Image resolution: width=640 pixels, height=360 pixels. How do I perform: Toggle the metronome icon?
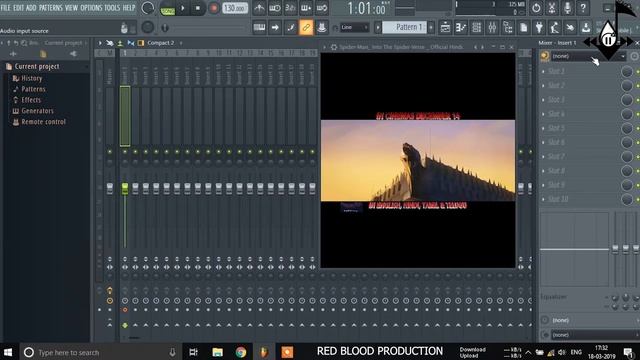(x=259, y=8)
